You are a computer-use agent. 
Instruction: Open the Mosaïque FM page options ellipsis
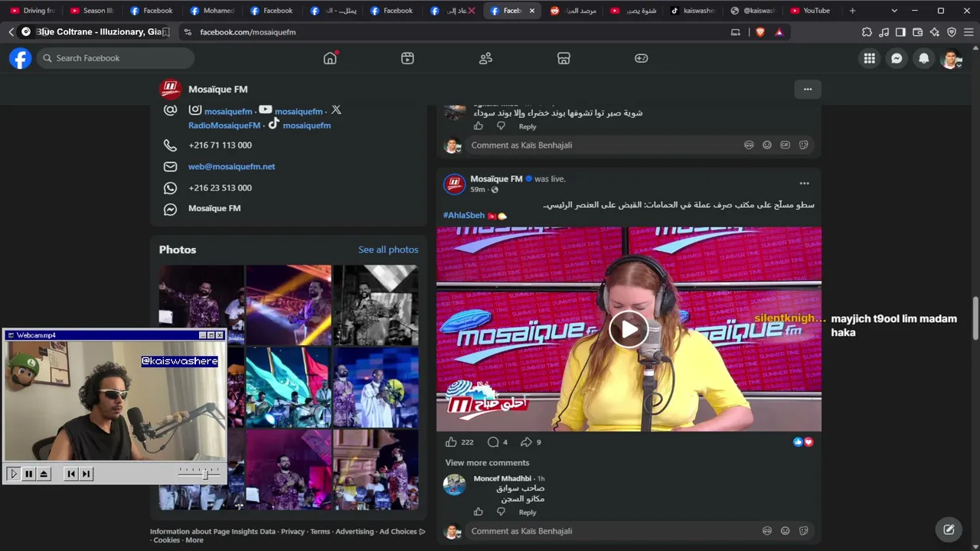pos(808,90)
